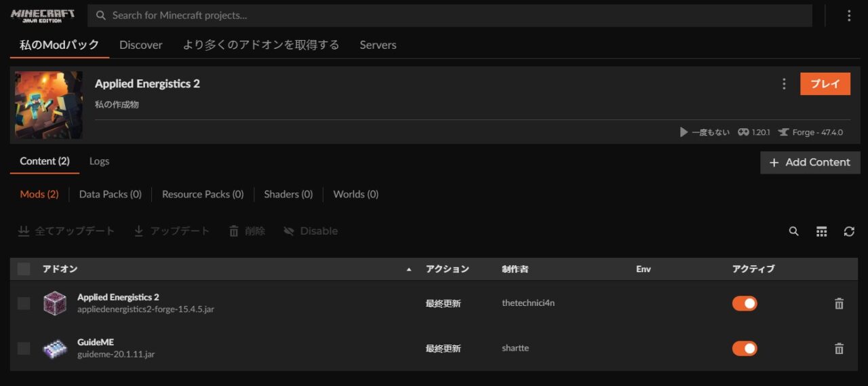Toggle the GuideME active switch
The height and width of the screenshot is (386, 868).
click(x=745, y=348)
